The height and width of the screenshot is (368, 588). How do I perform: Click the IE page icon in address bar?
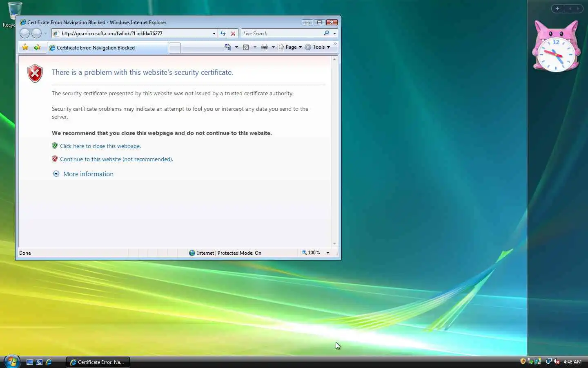(56, 34)
